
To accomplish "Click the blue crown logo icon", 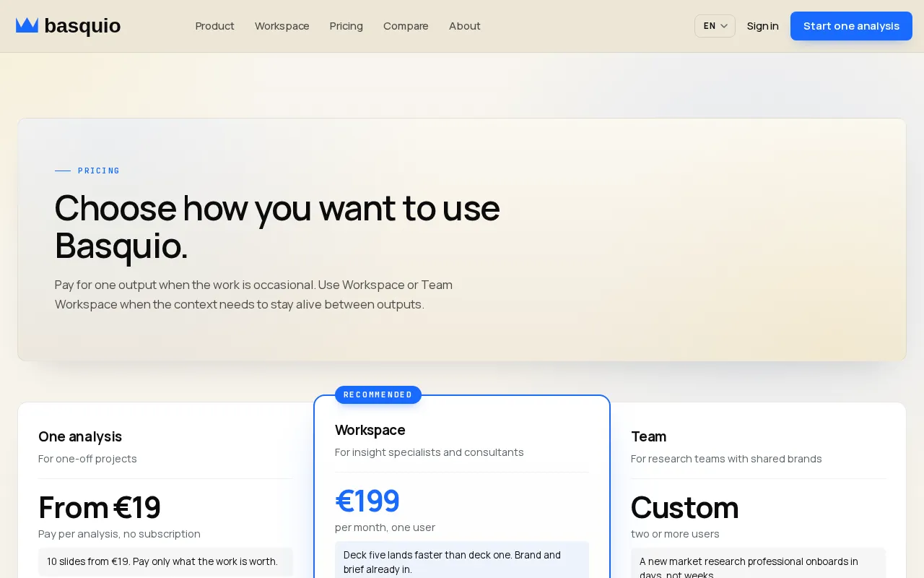I will pos(27,25).
